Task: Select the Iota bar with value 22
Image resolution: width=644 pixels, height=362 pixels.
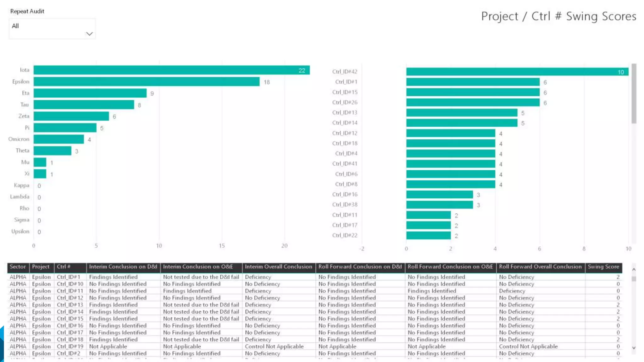Action: (171, 70)
